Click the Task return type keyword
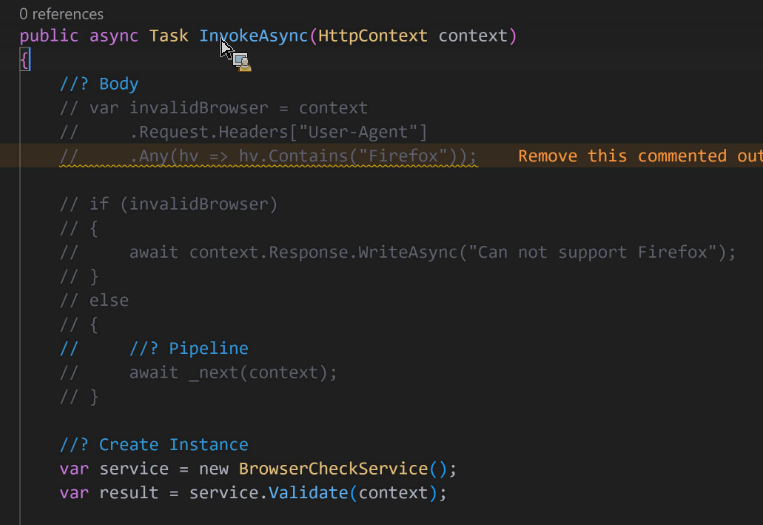 coord(168,36)
